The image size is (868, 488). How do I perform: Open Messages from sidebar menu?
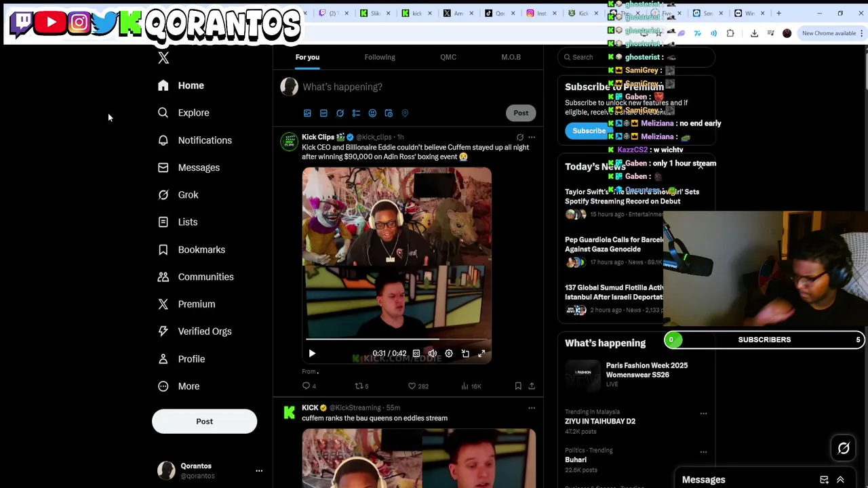189,167
